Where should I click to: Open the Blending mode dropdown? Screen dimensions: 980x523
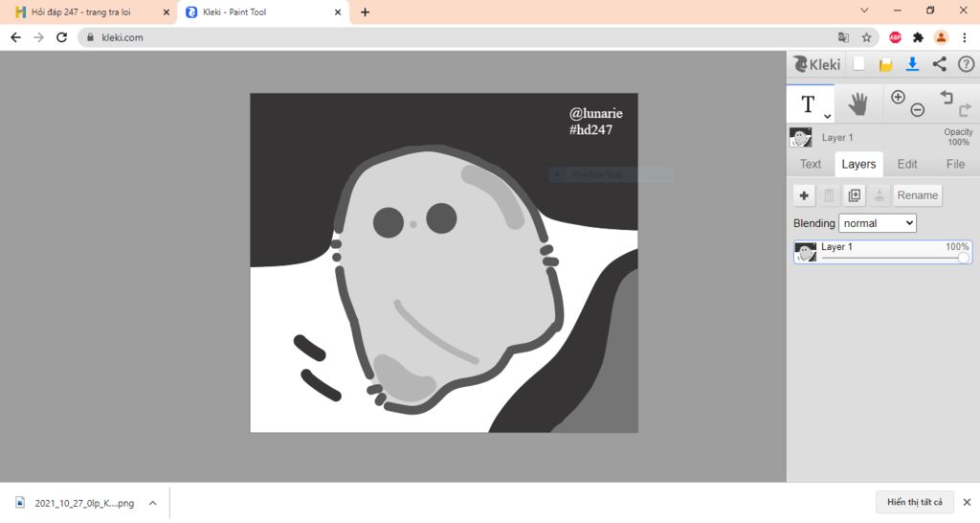(878, 223)
